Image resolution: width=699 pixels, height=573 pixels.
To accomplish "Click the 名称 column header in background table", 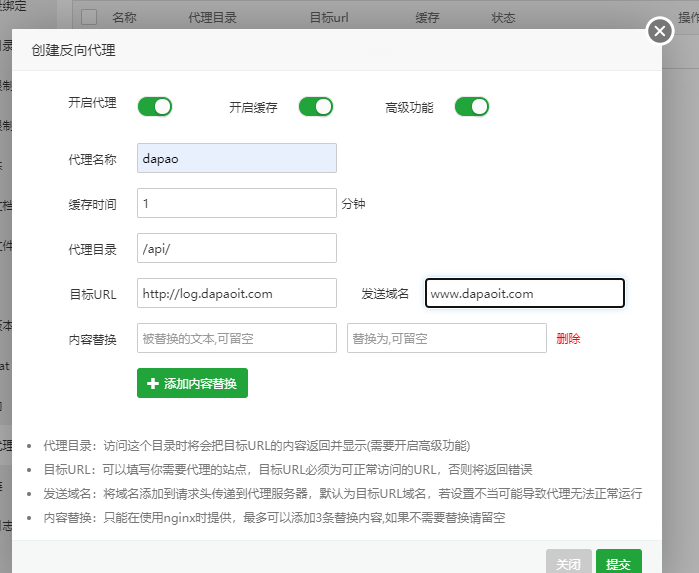I will 124,18.
